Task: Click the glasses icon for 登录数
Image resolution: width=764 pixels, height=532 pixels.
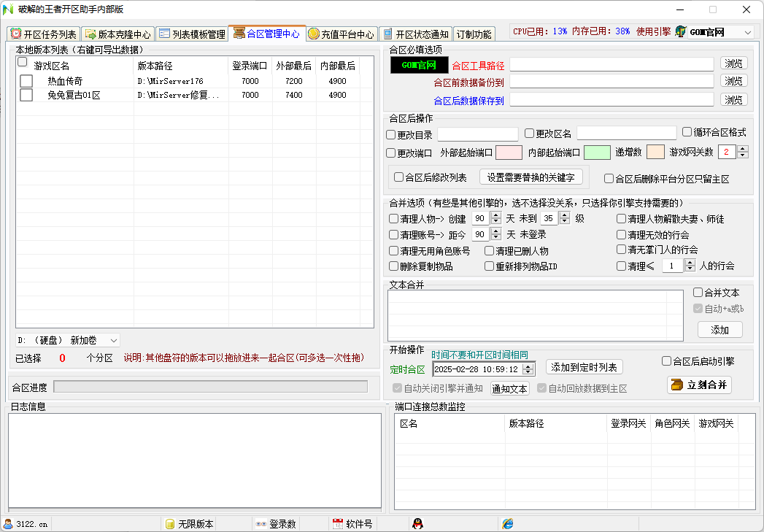Action: pos(261,524)
